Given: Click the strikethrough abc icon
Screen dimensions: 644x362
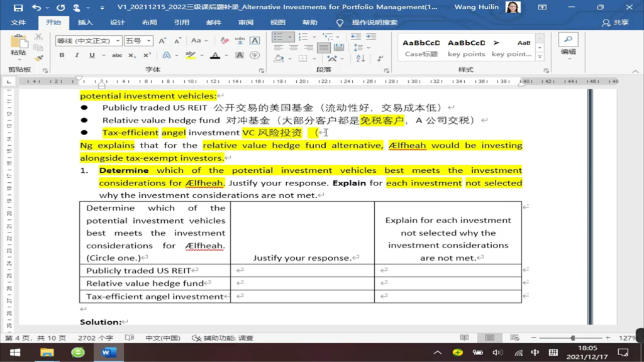Looking at the screenshot, I should point(117,55).
